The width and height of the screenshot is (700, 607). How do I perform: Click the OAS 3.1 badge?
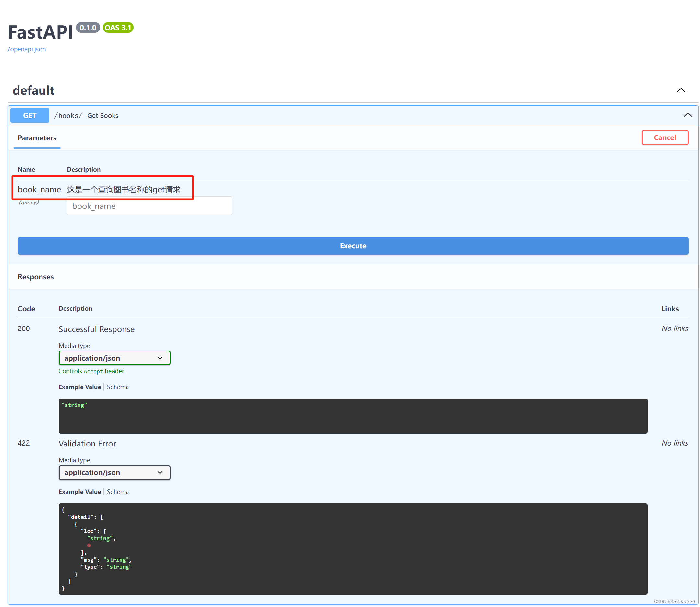coord(118,28)
